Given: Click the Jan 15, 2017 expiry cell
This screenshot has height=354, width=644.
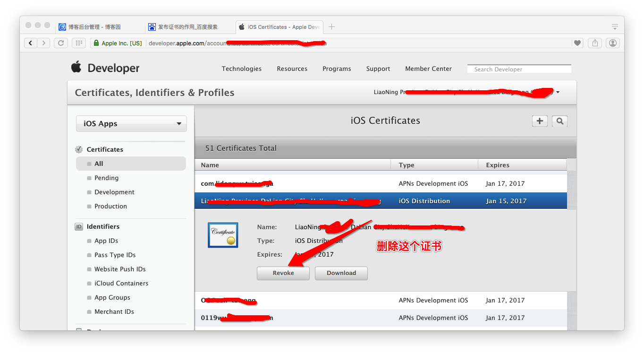Looking at the screenshot, I should (506, 201).
